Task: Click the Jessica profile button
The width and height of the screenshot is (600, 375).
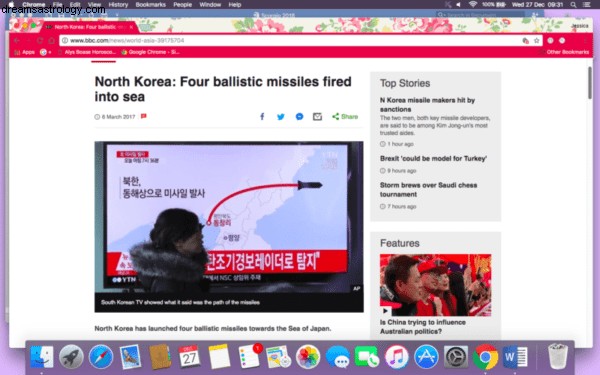Action: 579,26
